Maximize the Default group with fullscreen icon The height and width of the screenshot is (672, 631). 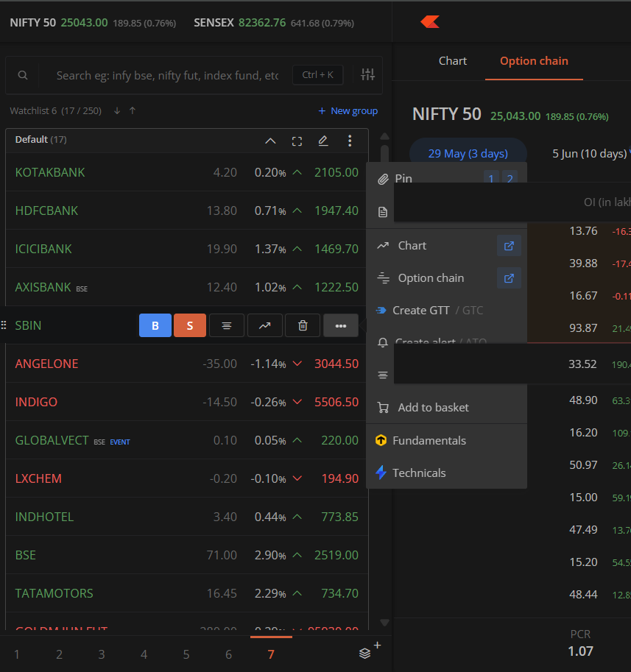pyautogui.click(x=297, y=141)
